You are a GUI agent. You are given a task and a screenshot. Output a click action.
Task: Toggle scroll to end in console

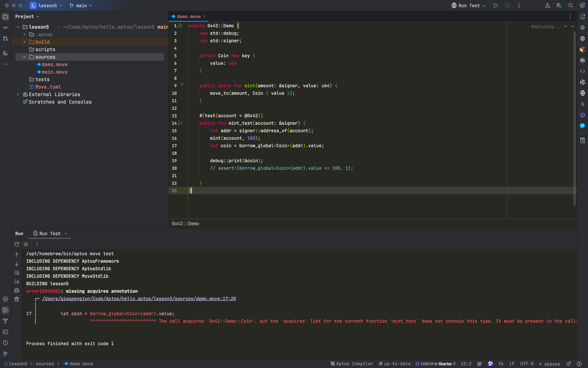tap(17, 281)
